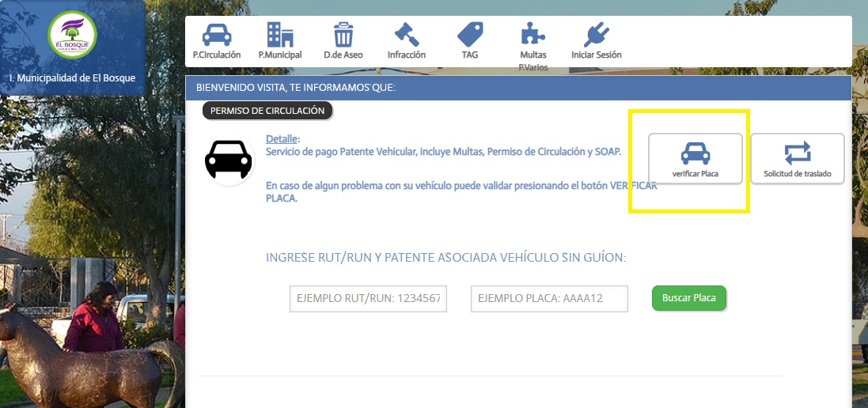Focus the RUT/RUN input field
Image resolution: width=868 pixels, height=408 pixels.
tap(368, 299)
